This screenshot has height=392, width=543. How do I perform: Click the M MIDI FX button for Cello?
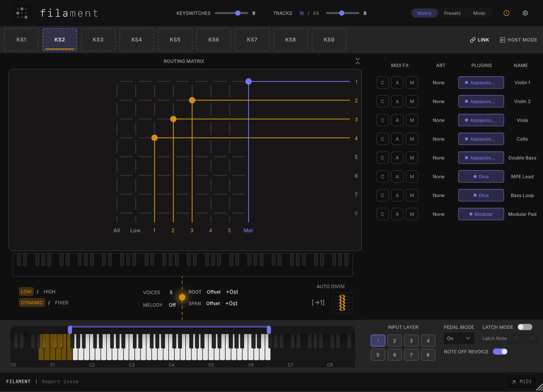pos(412,139)
